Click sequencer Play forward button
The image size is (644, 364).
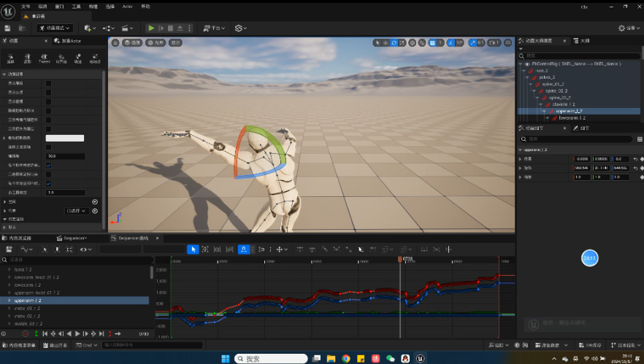(77, 333)
